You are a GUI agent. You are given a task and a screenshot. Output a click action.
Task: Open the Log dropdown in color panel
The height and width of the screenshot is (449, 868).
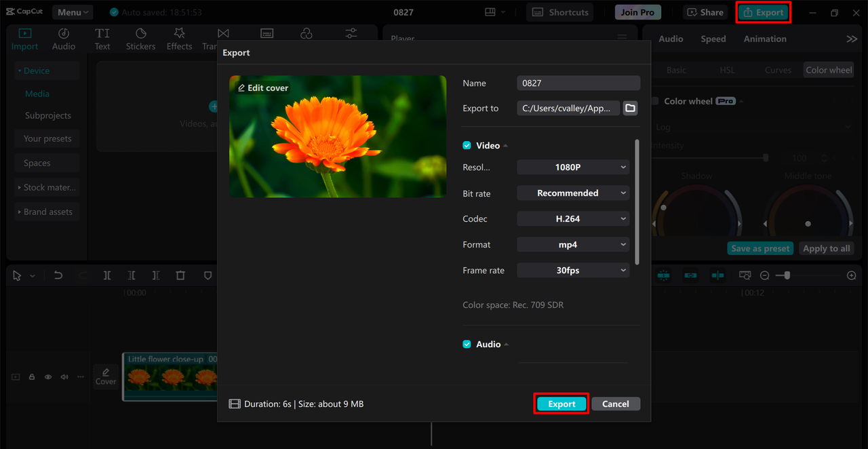coord(752,128)
